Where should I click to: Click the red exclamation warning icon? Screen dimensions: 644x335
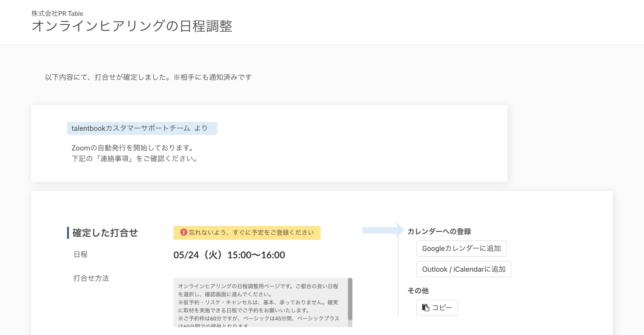(184, 232)
